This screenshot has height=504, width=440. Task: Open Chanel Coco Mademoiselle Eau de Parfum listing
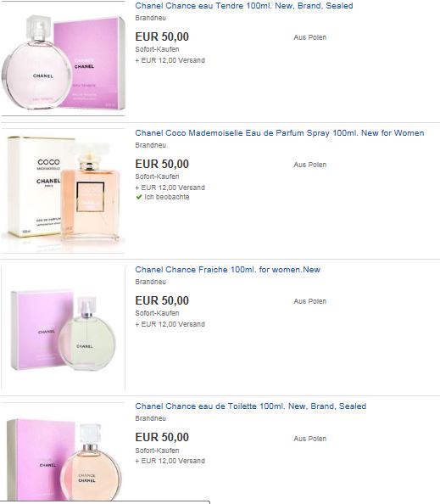pyautogui.click(x=280, y=133)
